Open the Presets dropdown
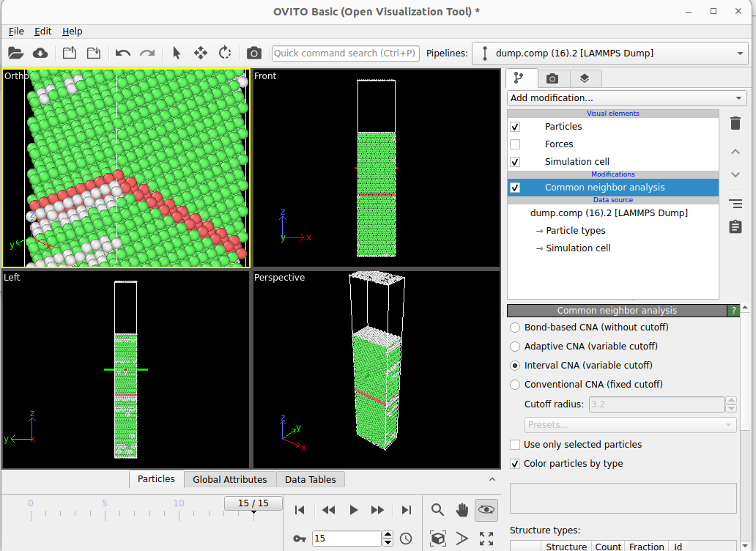The width and height of the screenshot is (756, 551). [630, 425]
